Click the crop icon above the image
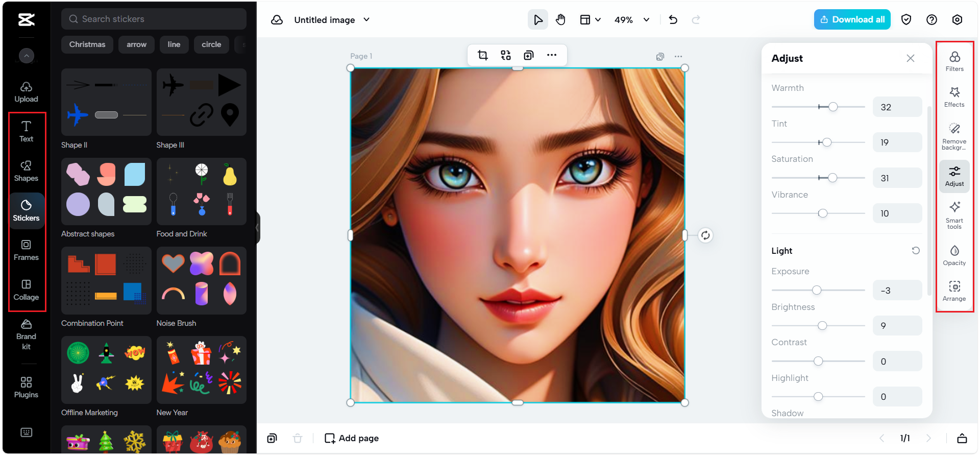The width and height of the screenshot is (980, 456). [x=482, y=55]
